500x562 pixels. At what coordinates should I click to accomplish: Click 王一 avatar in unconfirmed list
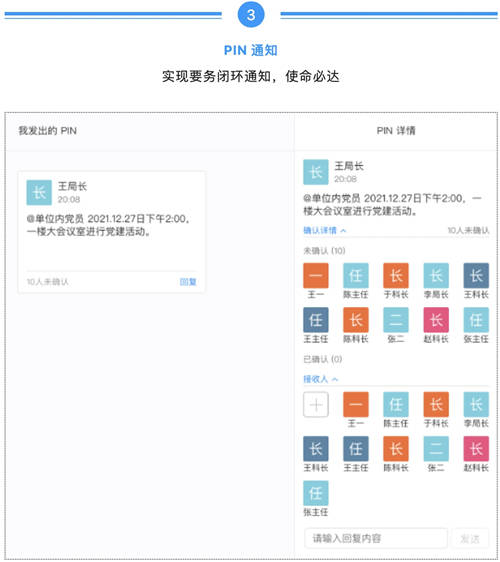click(x=315, y=275)
